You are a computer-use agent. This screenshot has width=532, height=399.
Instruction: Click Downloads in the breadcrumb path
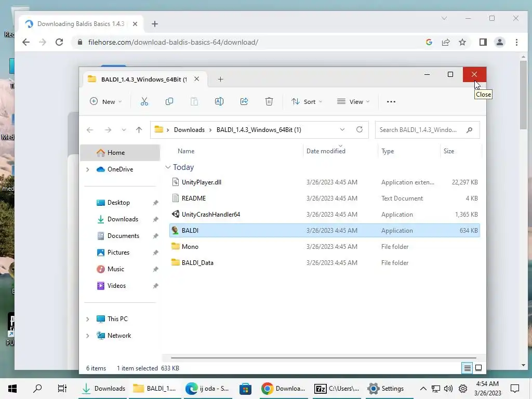point(189,129)
